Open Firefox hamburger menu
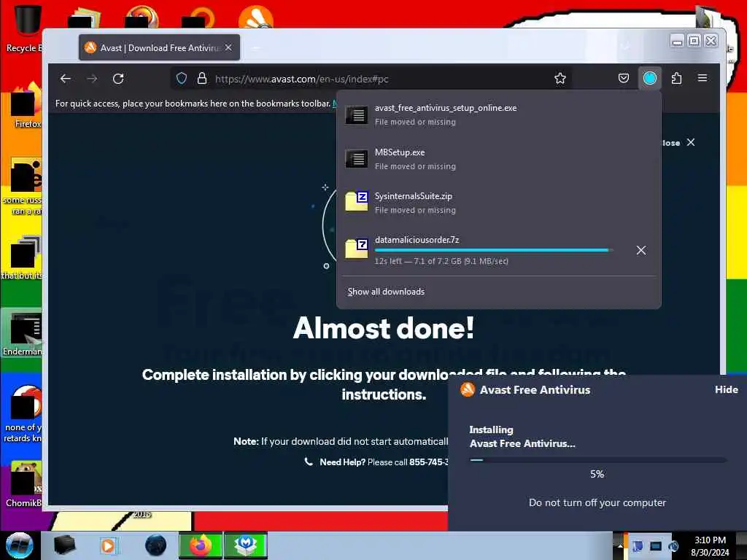747x560 pixels. coord(703,78)
